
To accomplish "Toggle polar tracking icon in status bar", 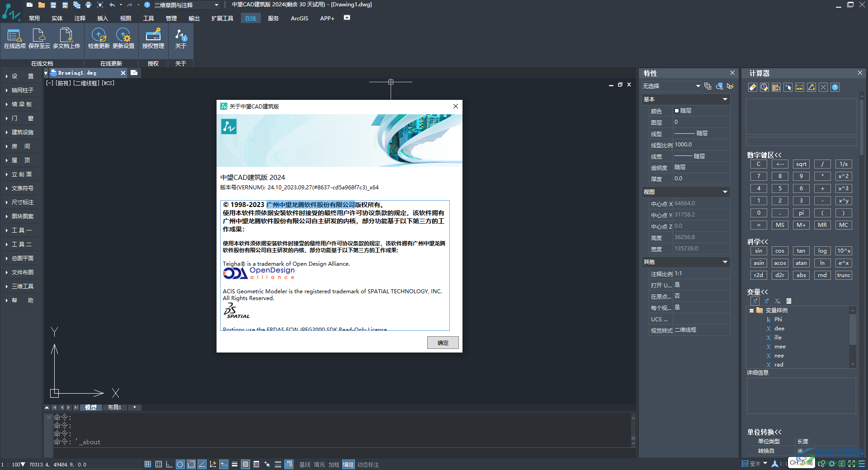I will coord(180,464).
